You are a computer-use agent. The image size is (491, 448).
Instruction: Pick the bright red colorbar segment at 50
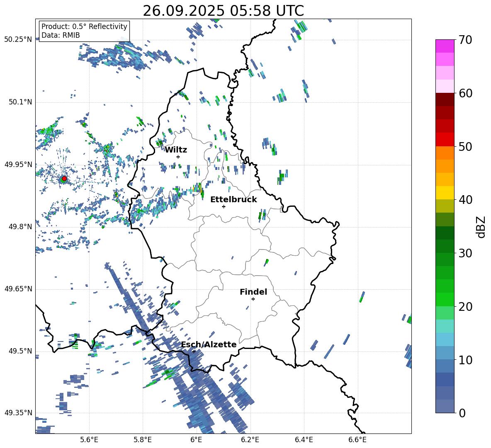click(x=445, y=140)
